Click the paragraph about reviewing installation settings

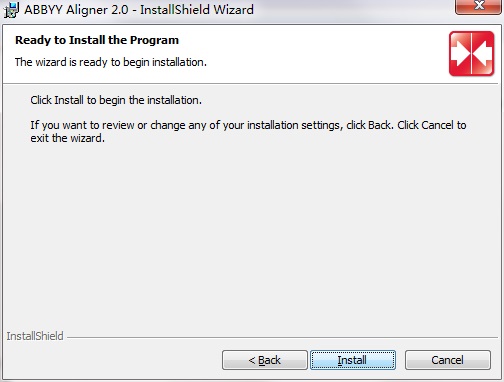click(248, 131)
